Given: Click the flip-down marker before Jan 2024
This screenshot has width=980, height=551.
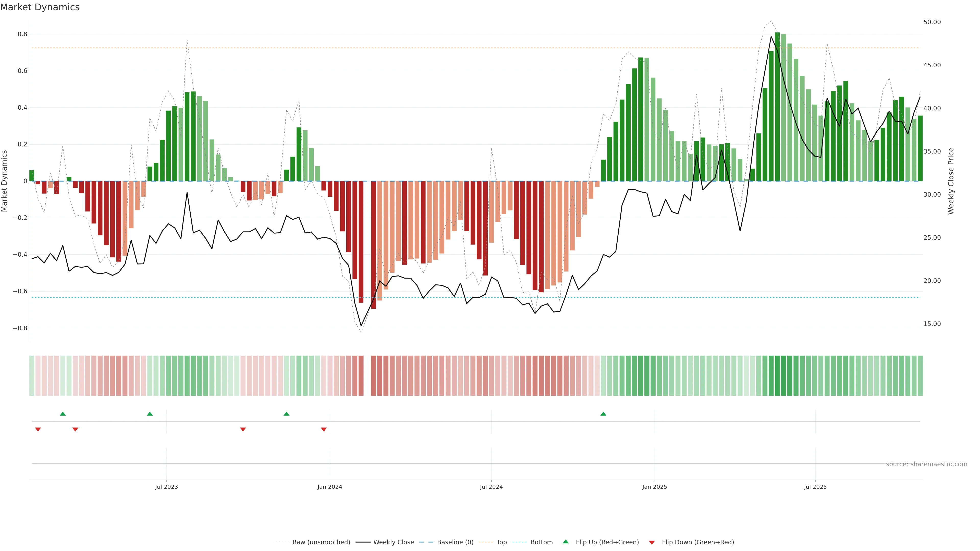Looking at the screenshot, I should (x=324, y=429).
